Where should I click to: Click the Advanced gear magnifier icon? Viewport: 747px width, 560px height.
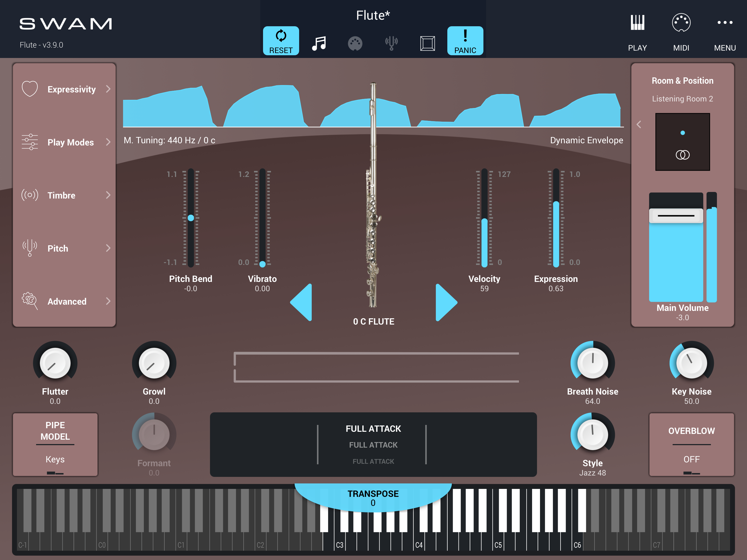tap(30, 301)
